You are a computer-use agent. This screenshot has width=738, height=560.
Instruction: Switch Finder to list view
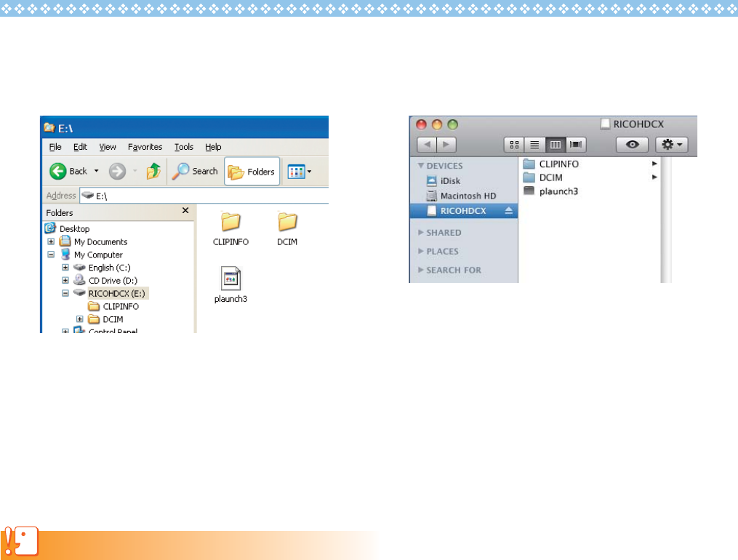[x=534, y=145]
